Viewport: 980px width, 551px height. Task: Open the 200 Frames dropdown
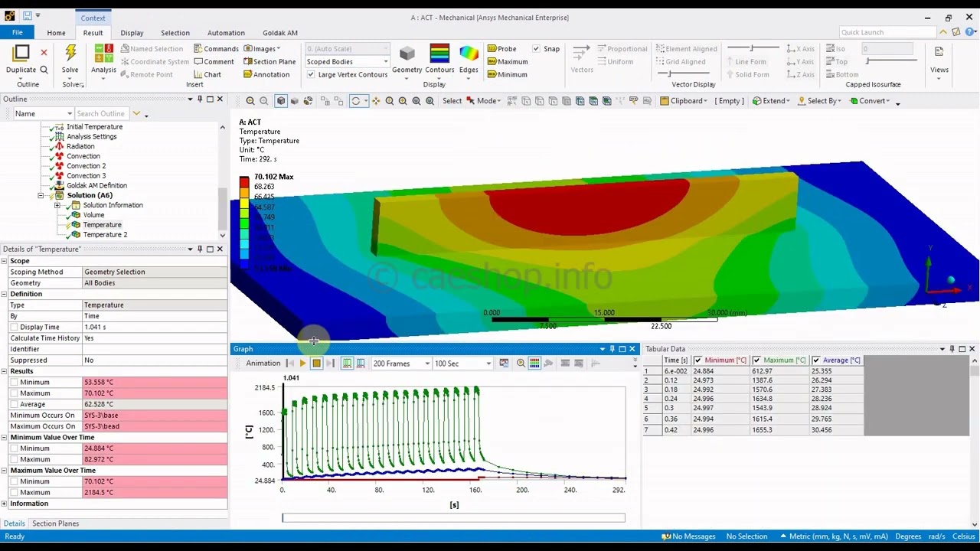400,364
